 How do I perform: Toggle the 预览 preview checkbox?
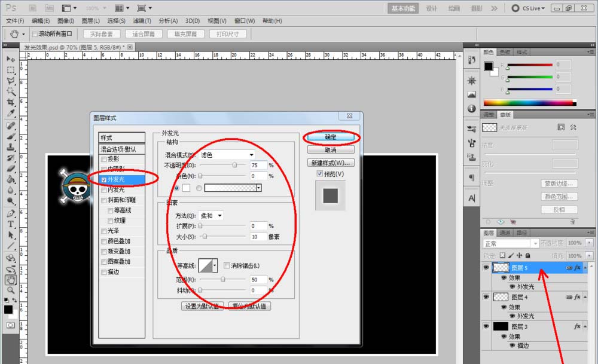point(319,174)
